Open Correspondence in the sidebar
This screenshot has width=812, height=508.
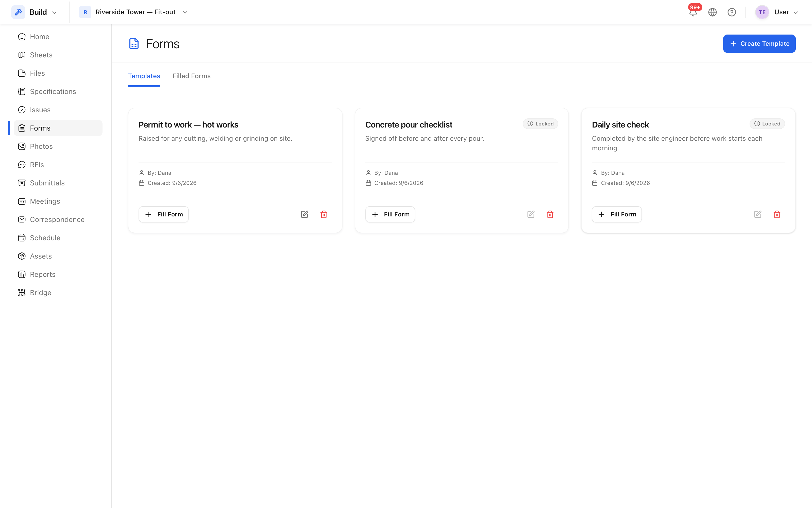(x=58, y=219)
